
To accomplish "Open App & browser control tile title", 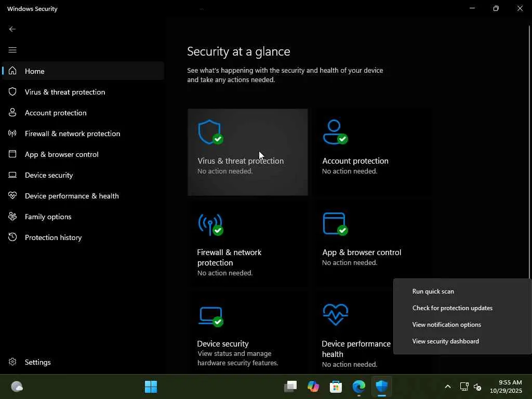I will coord(362,252).
